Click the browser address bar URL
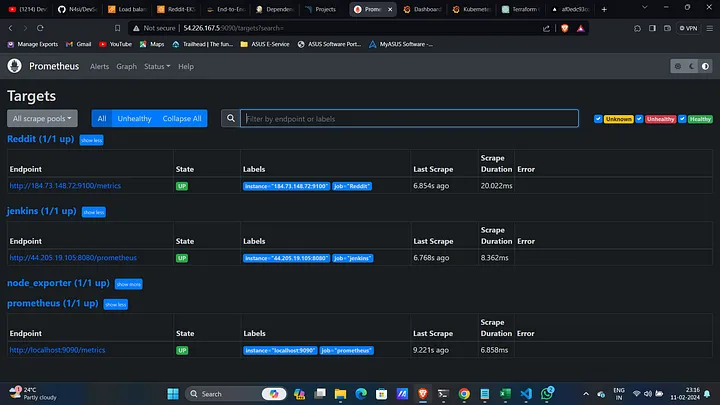Image resolution: width=720 pixels, height=405 pixels. [233, 28]
